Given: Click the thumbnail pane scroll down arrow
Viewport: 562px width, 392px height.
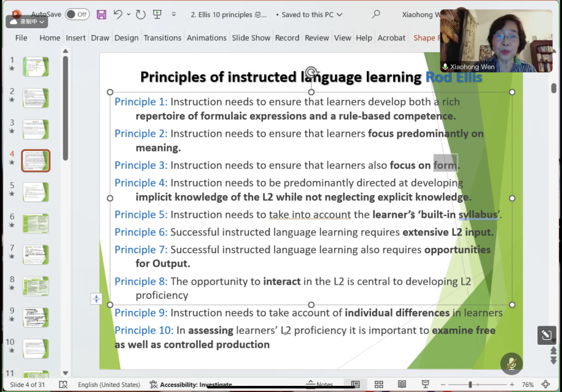Looking at the screenshot, I should tap(65, 373).
